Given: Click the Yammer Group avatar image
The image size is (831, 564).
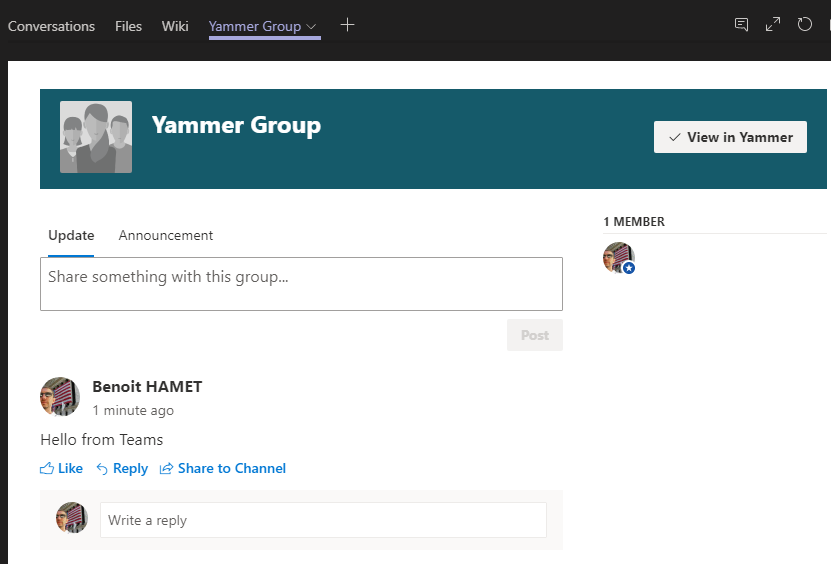Looking at the screenshot, I should tap(96, 137).
